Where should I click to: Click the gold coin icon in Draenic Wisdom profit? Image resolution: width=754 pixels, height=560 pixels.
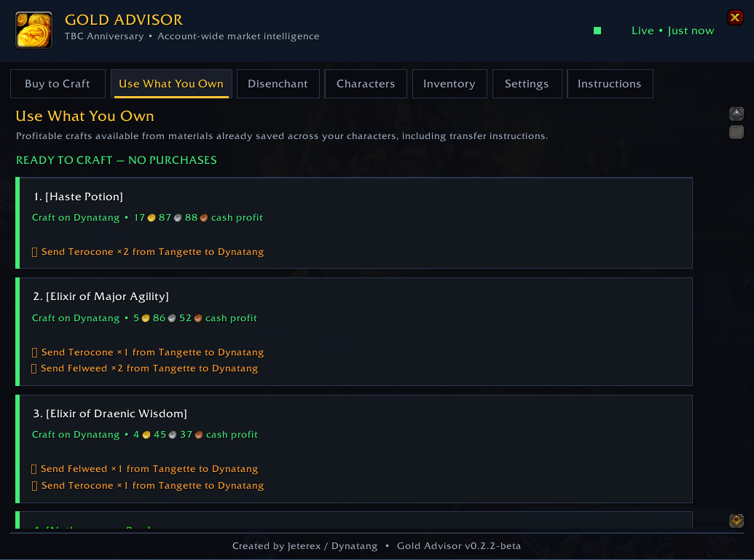[146, 435]
